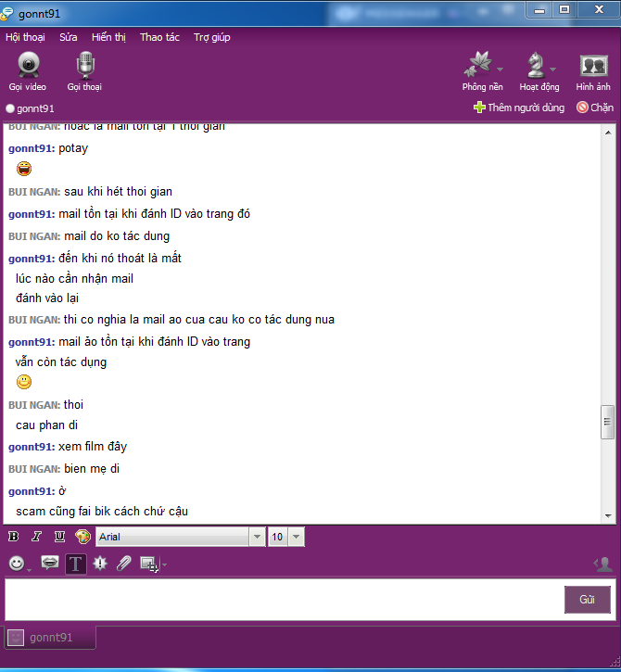The image size is (621, 672).
Task: Click Thêm người dùng to add user
Action: 519,108
